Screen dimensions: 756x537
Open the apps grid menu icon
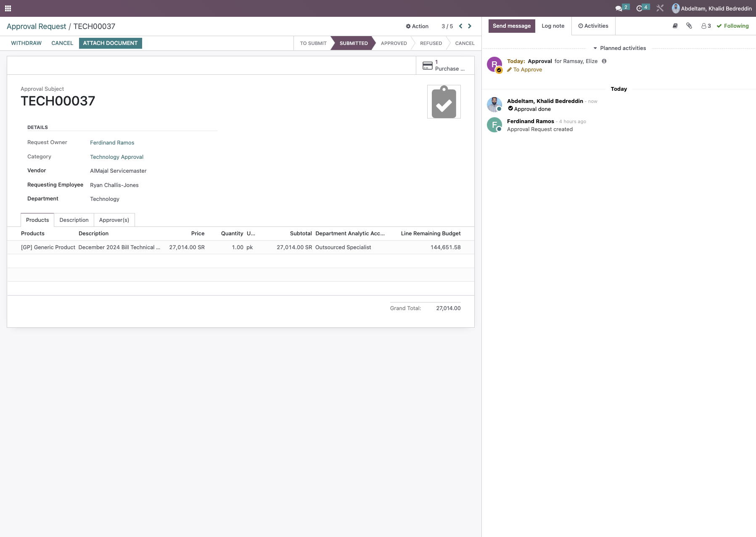(x=8, y=8)
